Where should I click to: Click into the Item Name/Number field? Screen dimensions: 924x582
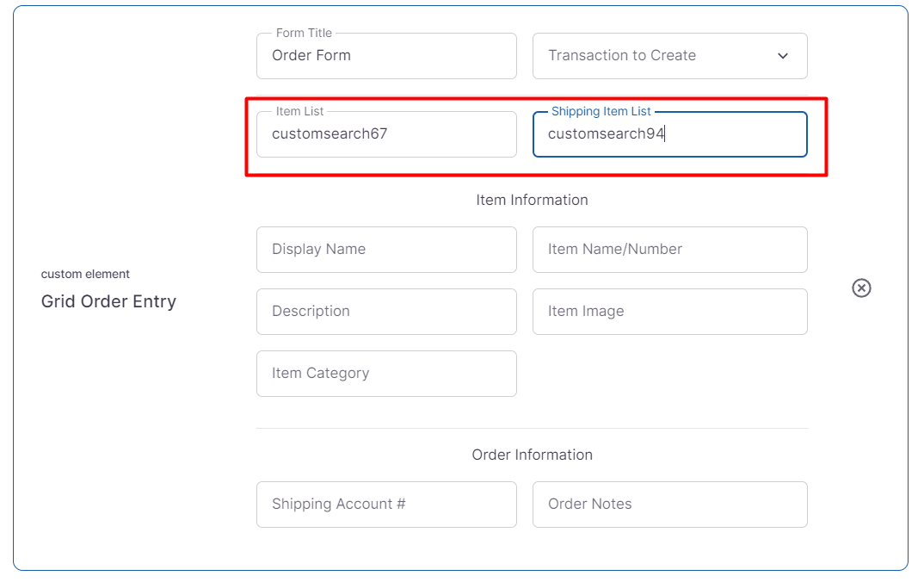[669, 250]
